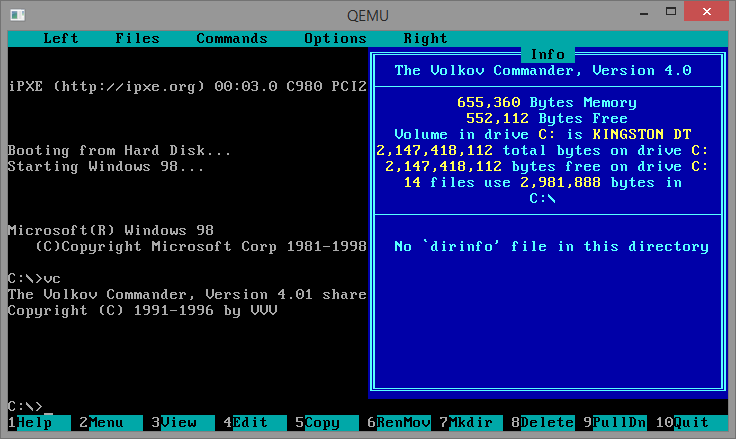Click the 'Volkov Commander, Version 4.01 share' line
This screenshot has height=439, width=736.
click(187, 294)
